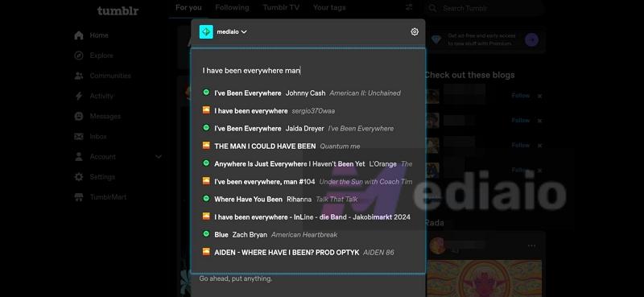Select Where Have You Been by Rihanna
Viewport: 644px width, 297px height.
308,200
